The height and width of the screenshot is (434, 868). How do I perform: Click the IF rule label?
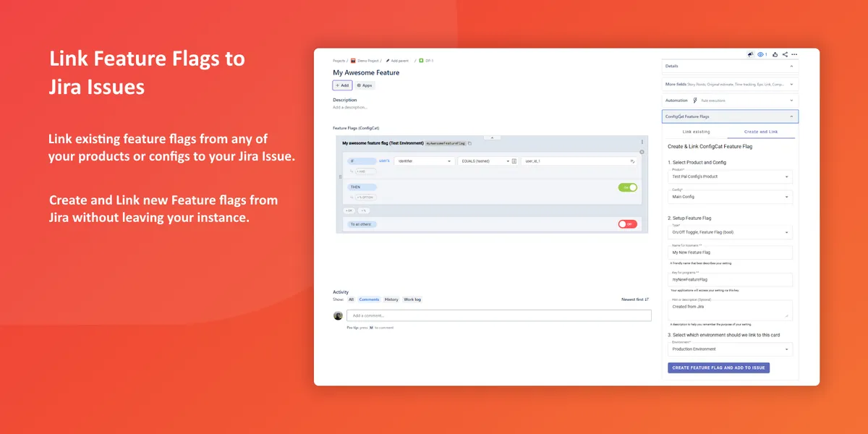(x=362, y=161)
